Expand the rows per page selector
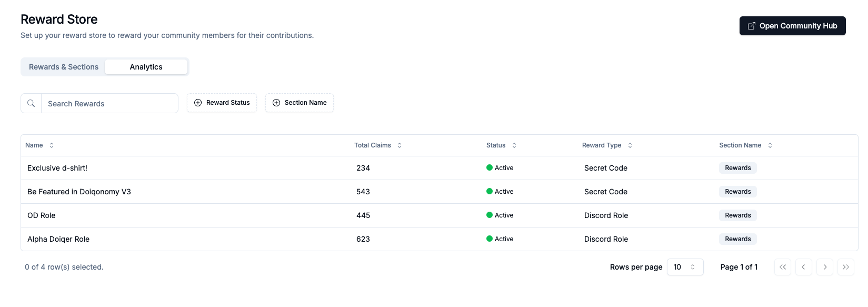868x307 pixels. click(x=685, y=267)
